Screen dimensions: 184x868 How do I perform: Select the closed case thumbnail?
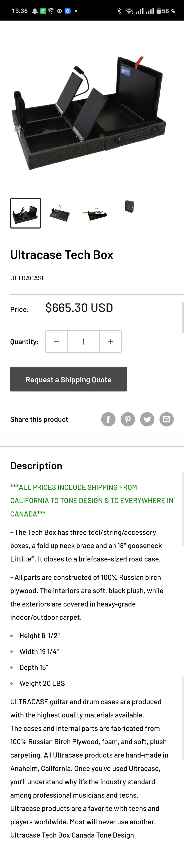[129, 206]
